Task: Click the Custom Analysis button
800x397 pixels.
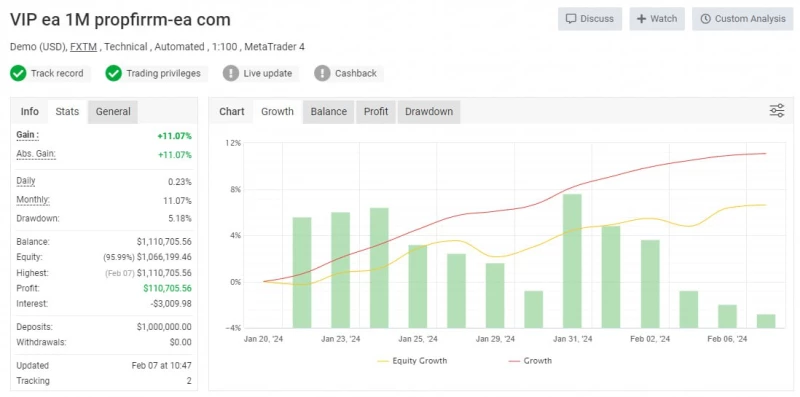Action: tap(742, 19)
